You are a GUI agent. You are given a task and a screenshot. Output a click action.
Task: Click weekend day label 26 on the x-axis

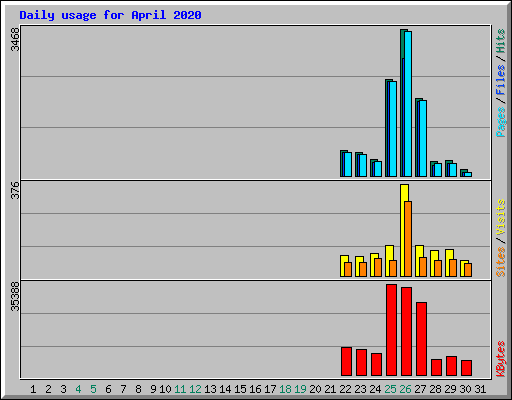click(x=405, y=389)
